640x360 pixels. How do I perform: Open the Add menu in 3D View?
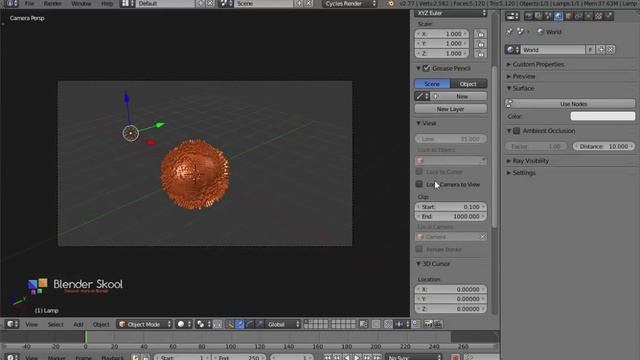pos(78,324)
